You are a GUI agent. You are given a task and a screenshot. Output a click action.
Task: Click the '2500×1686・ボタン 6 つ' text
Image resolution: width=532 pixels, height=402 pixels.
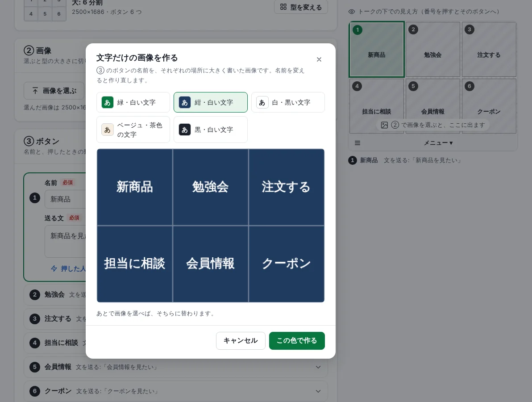pyautogui.click(x=107, y=12)
